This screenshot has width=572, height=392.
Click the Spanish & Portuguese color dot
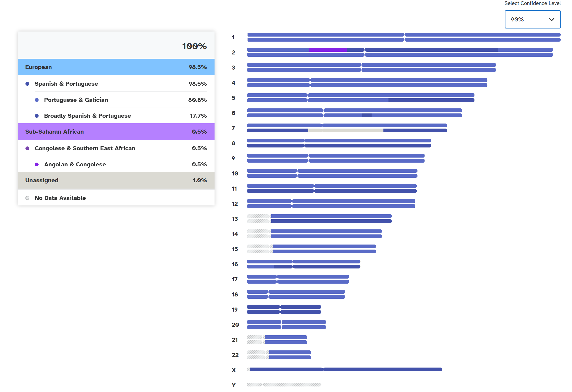tap(27, 84)
